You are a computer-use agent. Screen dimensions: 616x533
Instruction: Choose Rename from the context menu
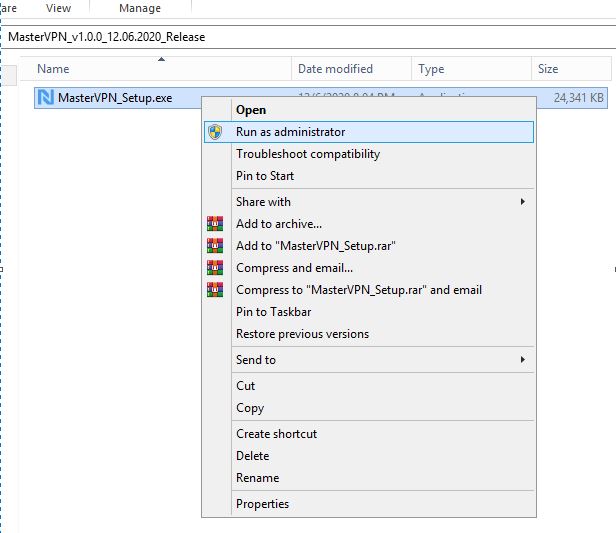tap(369, 477)
